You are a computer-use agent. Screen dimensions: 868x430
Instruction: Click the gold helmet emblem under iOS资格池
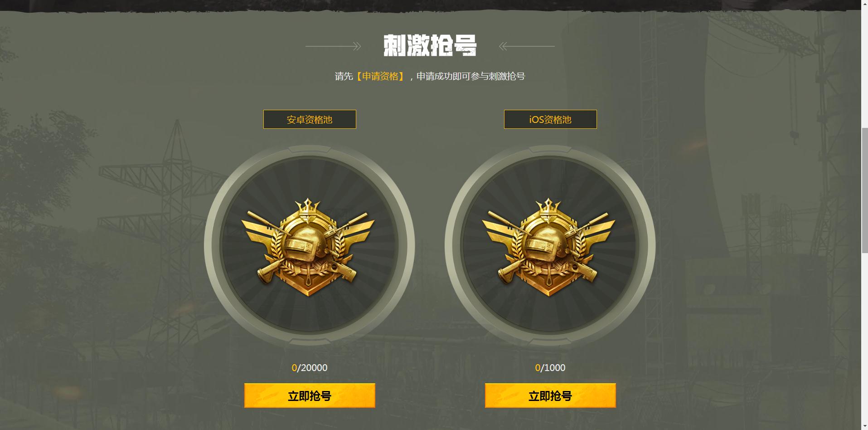click(x=549, y=248)
